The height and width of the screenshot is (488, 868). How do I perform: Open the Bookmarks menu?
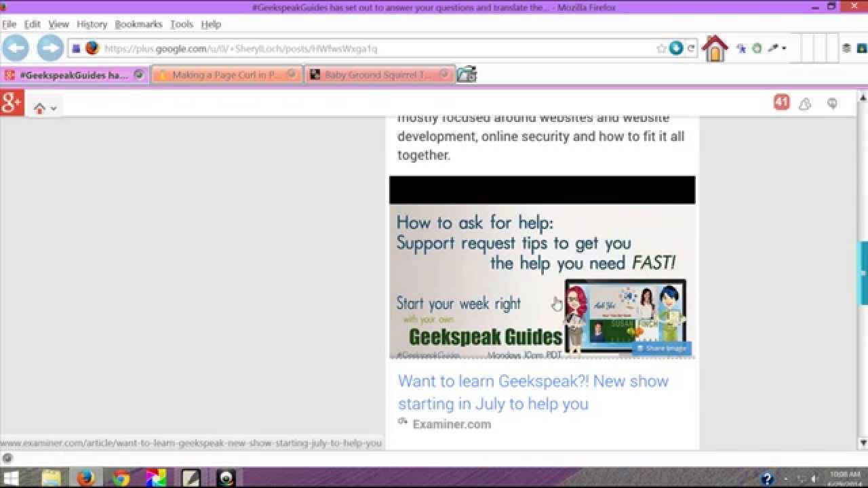tap(139, 24)
